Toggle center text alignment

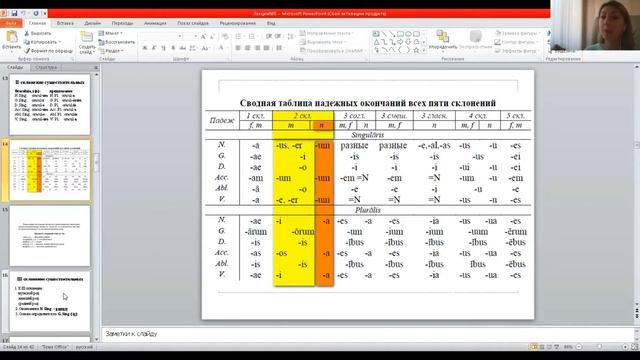point(247,48)
